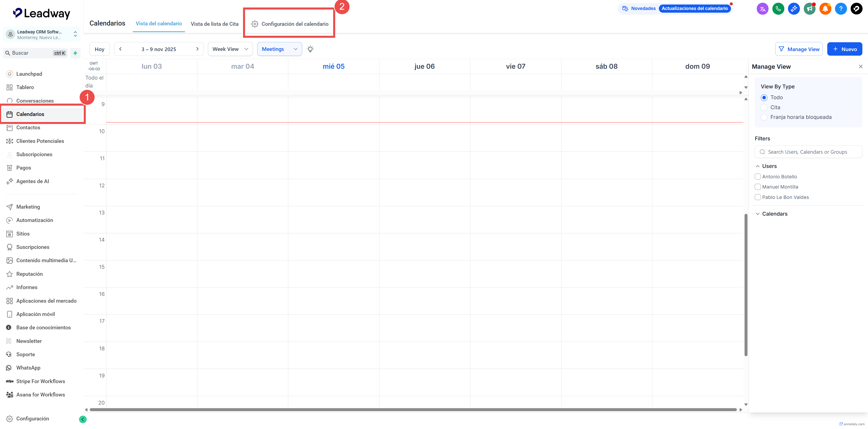The image size is (868, 429).
Task: Click the green phone dialer icon
Action: coord(778,9)
